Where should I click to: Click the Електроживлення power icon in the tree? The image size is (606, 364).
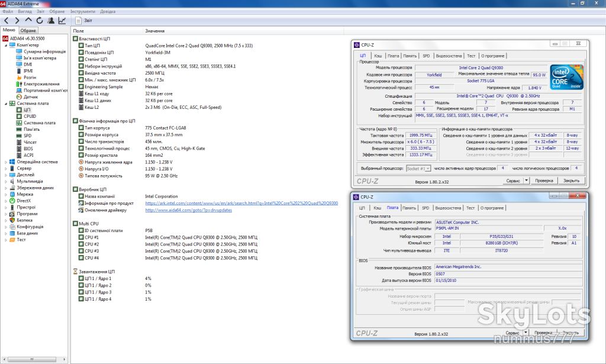19,84
